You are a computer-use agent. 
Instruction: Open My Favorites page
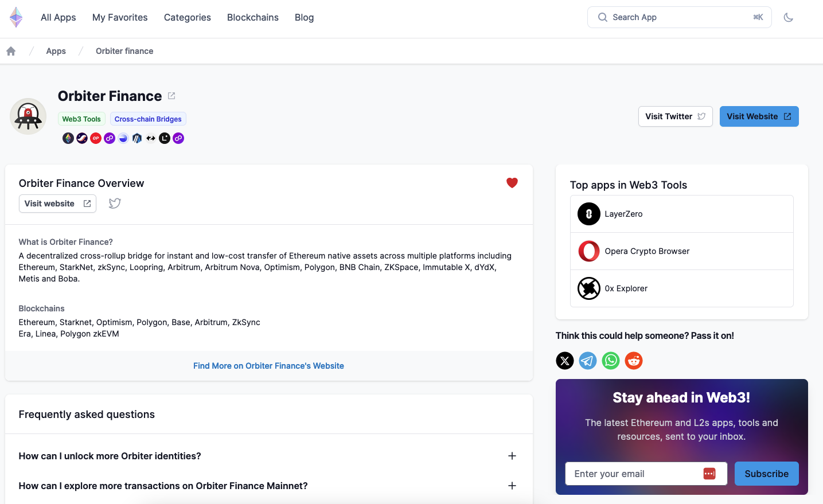(x=120, y=17)
